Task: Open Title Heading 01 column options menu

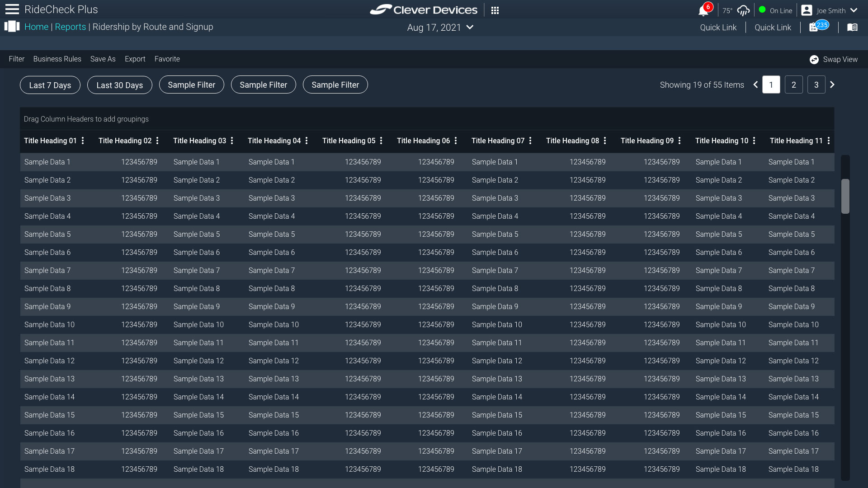Action: click(83, 141)
